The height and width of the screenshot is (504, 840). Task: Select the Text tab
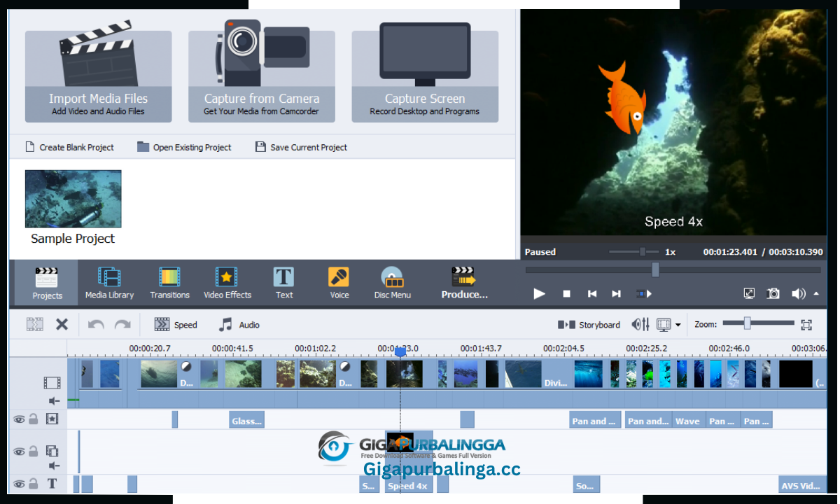coord(283,283)
